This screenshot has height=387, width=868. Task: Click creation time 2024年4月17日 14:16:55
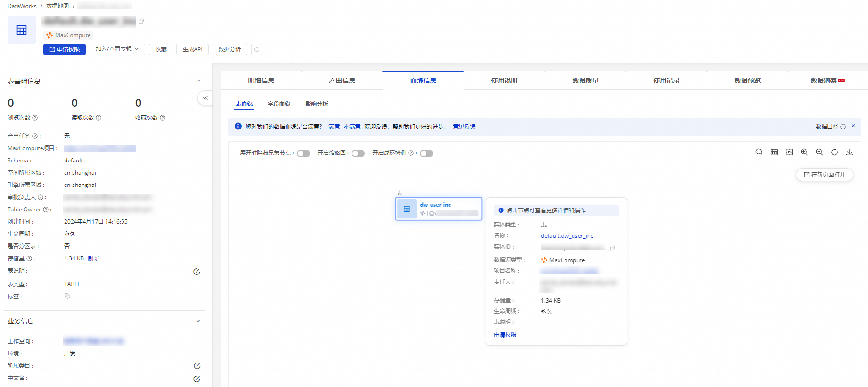coord(96,222)
